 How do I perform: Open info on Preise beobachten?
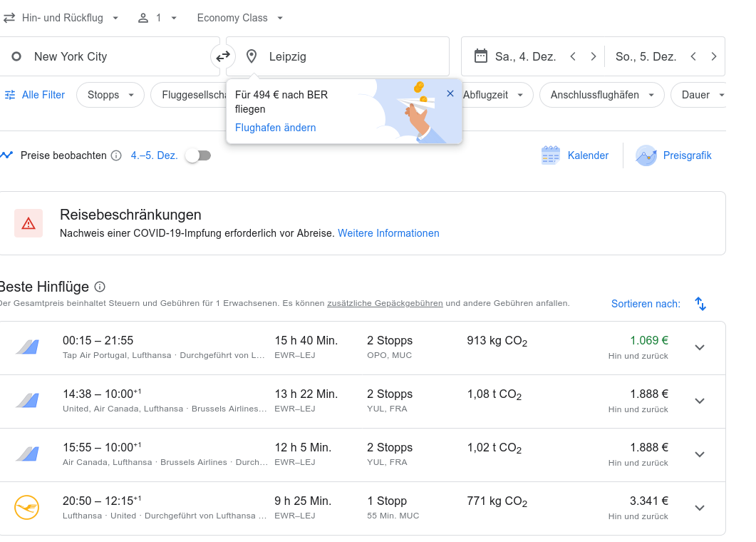coord(116,155)
